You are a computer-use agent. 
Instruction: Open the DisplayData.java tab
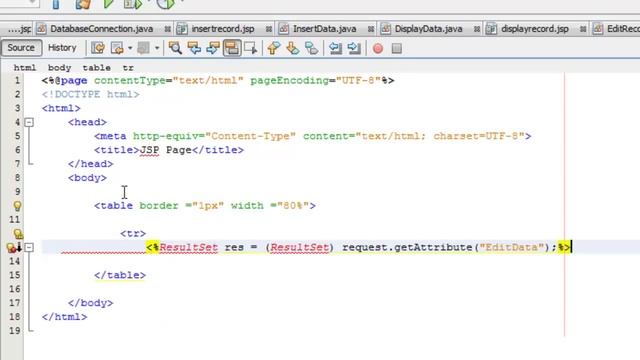click(429, 29)
